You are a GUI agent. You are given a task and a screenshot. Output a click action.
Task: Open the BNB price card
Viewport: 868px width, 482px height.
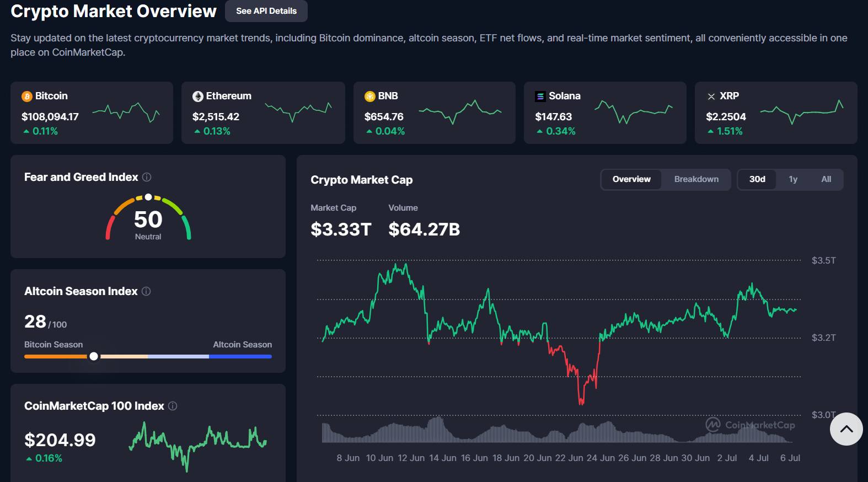click(x=435, y=113)
